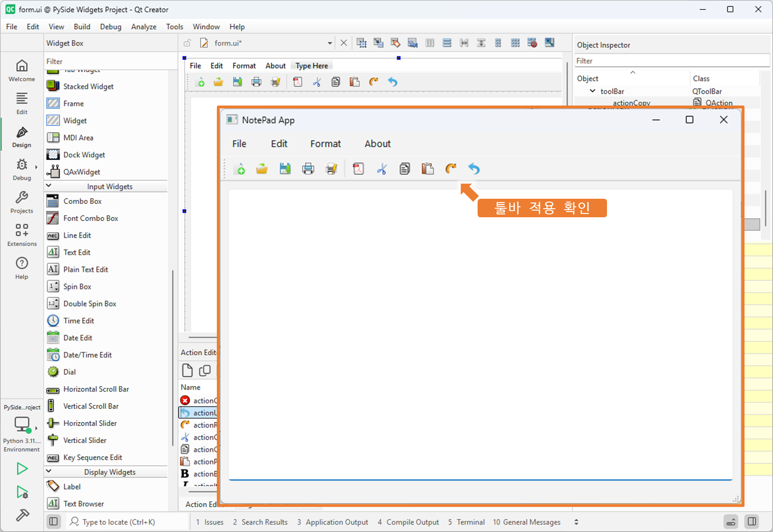Viewport: 773px width, 532px height.
Task: Open the Search Results pane
Action: [260, 522]
